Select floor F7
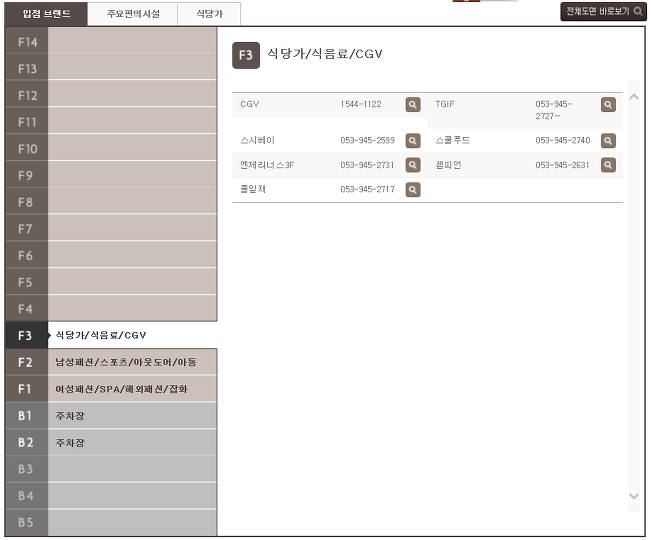This screenshot has height=540, width=650. (x=111, y=228)
